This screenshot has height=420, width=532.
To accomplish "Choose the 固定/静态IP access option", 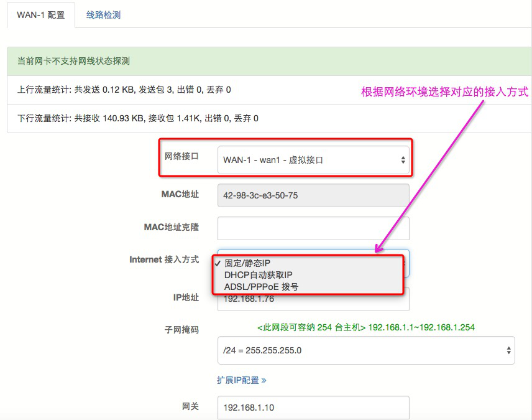I will (x=247, y=263).
